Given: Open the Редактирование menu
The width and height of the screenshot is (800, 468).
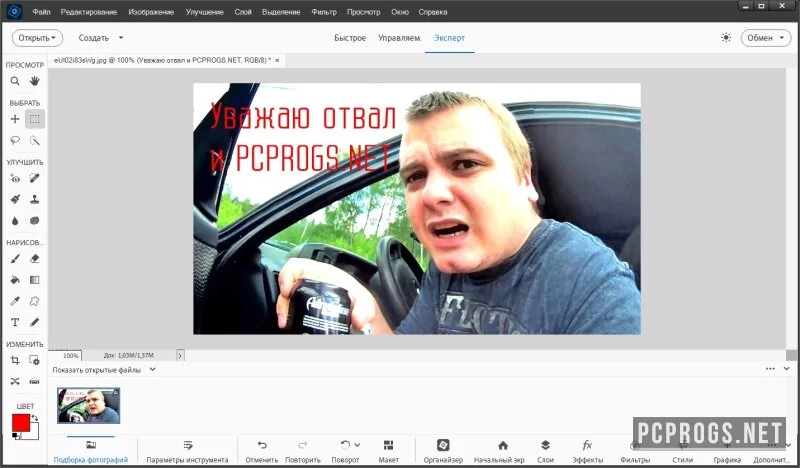Looking at the screenshot, I should (x=89, y=12).
